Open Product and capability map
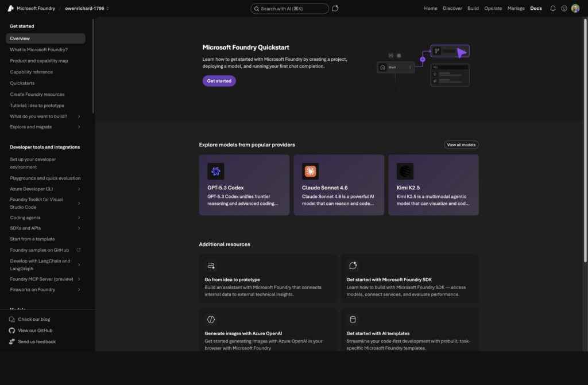This screenshot has height=385, width=588. (38, 61)
